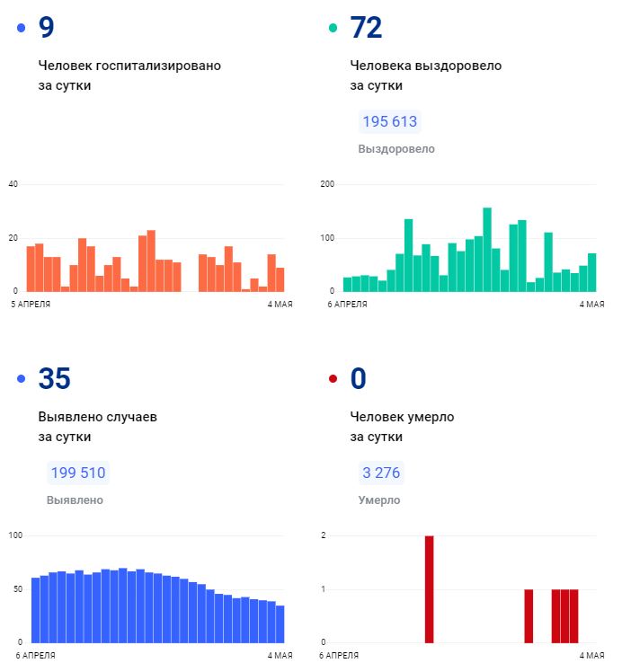Image resolution: width=622 pixels, height=672 pixels.
Task: Click the tallest teal bar in recovered chart
Action: point(487,250)
